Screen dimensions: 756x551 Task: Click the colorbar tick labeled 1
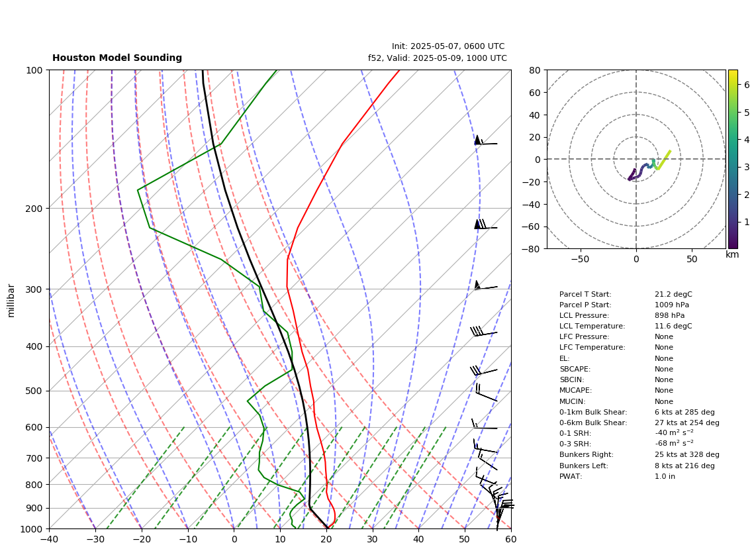(746, 223)
